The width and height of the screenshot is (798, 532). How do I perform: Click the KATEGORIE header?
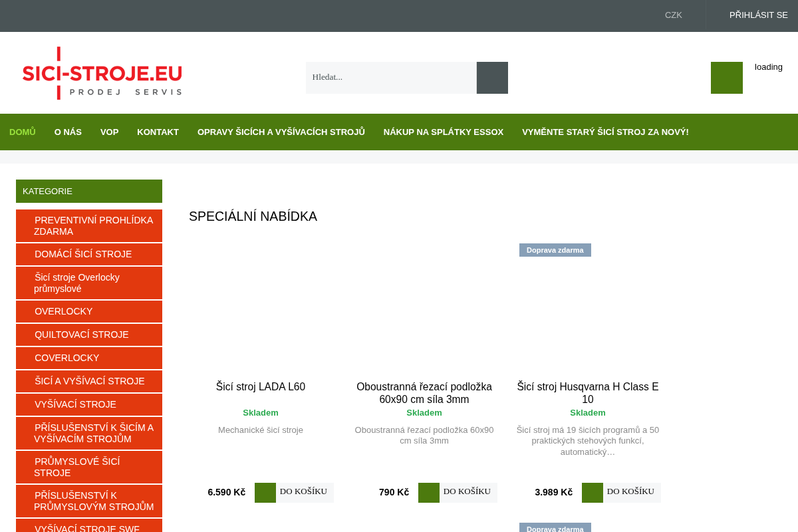pos(89,192)
